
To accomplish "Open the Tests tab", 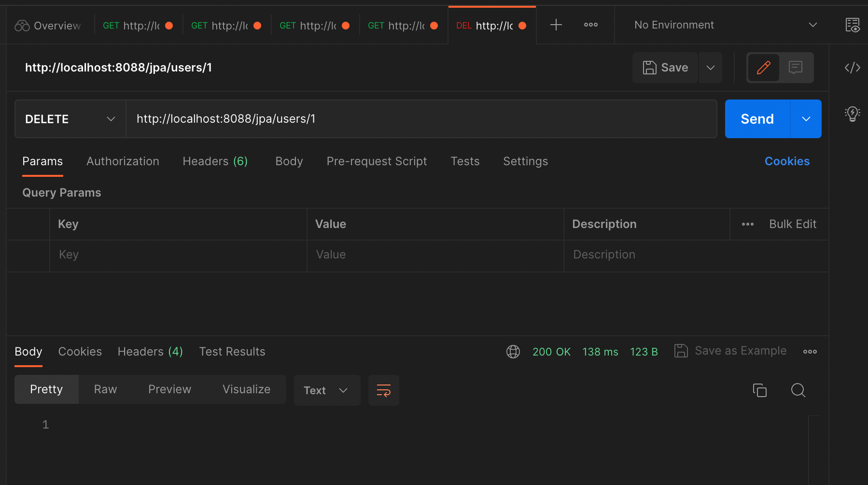I will [465, 161].
